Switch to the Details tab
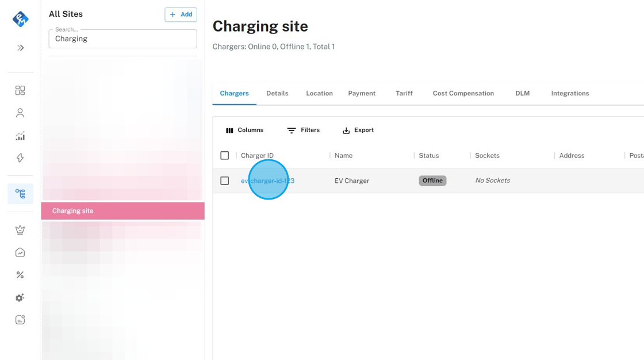The image size is (644, 360). click(x=277, y=93)
